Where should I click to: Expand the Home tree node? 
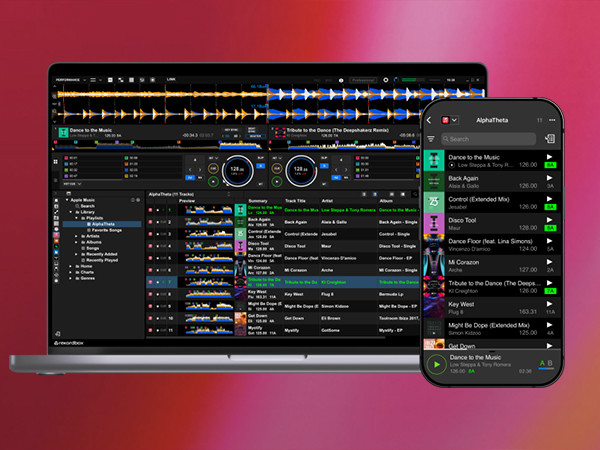pyautogui.click(x=71, y=266)
